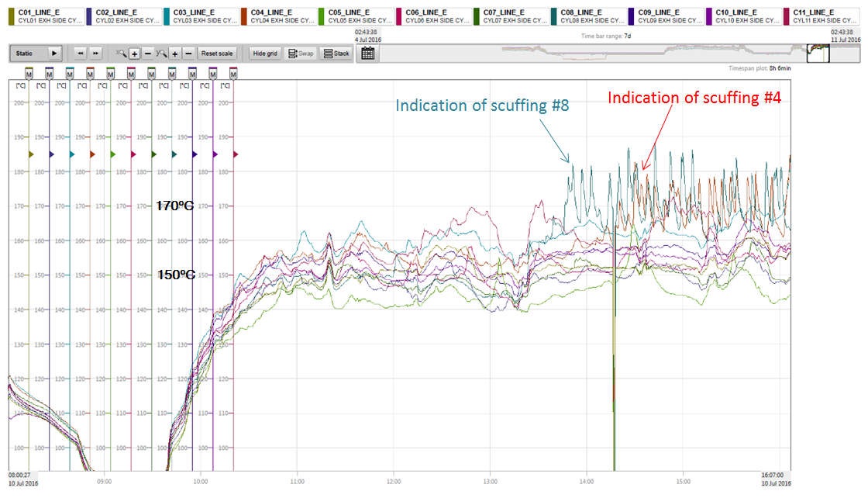868x498 pixels.
Task: Click the X-axis zoom out icon
Action: click(x=146, y=54)
